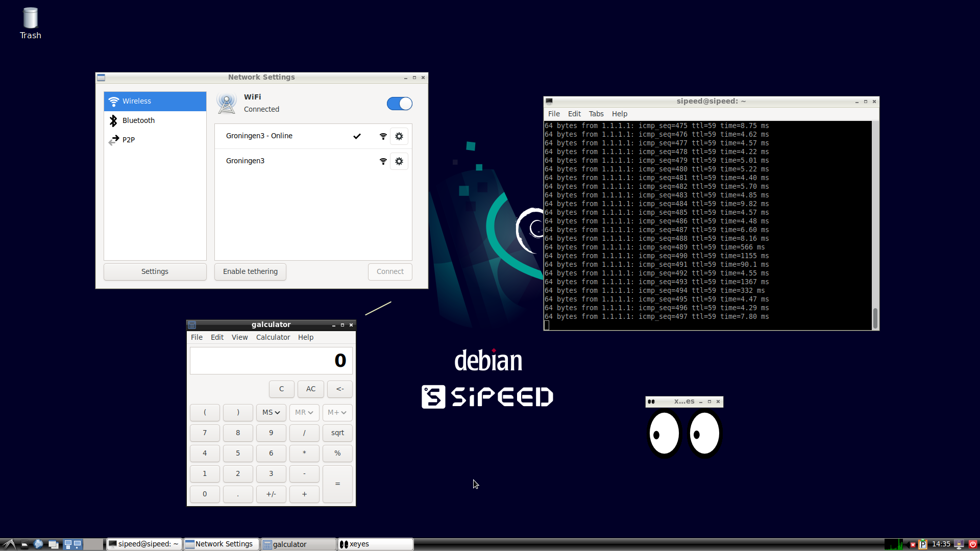Toggle the WiFi switch off
Image resolution: width=980 pixels, height=551 pixels.
tap(399, 104)
